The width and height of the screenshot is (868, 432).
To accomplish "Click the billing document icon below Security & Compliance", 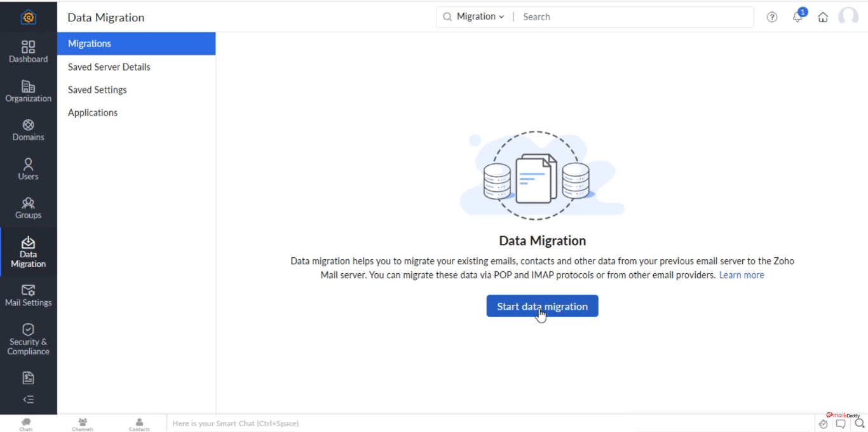I will pyautogui.click(x=28, y=377).
